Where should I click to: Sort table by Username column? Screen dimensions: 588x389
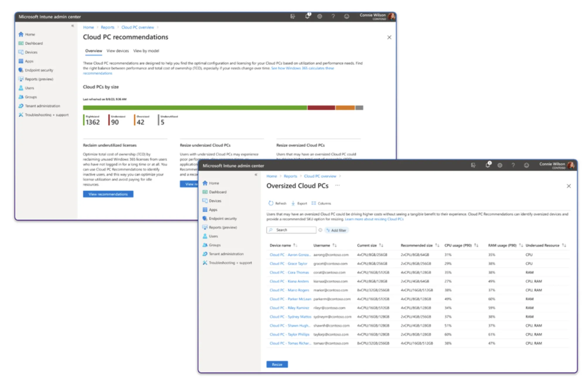coord(325,245)
